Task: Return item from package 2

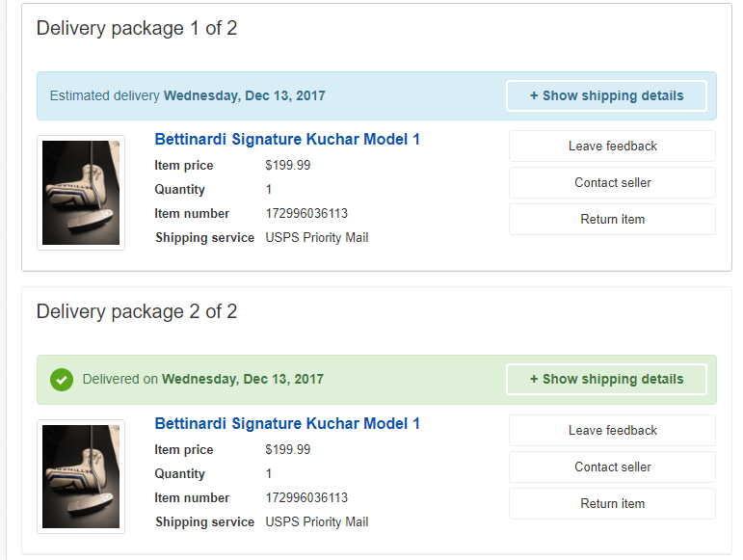Action: click(612, 503)
